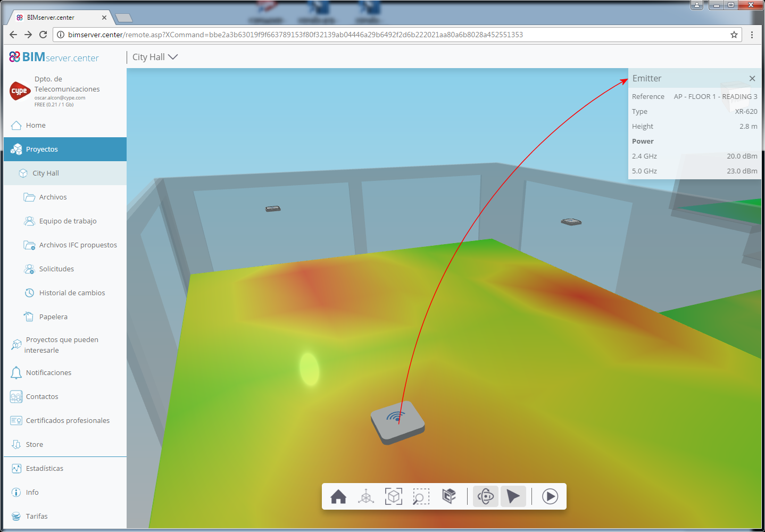Open Tarifas item
Screen dimensions: 765x532
(x=65, y=517)
